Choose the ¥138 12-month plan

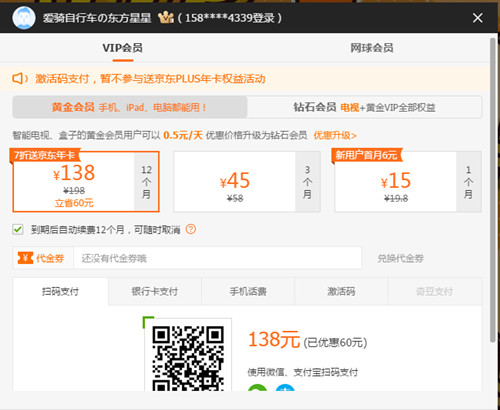point(86,182)
